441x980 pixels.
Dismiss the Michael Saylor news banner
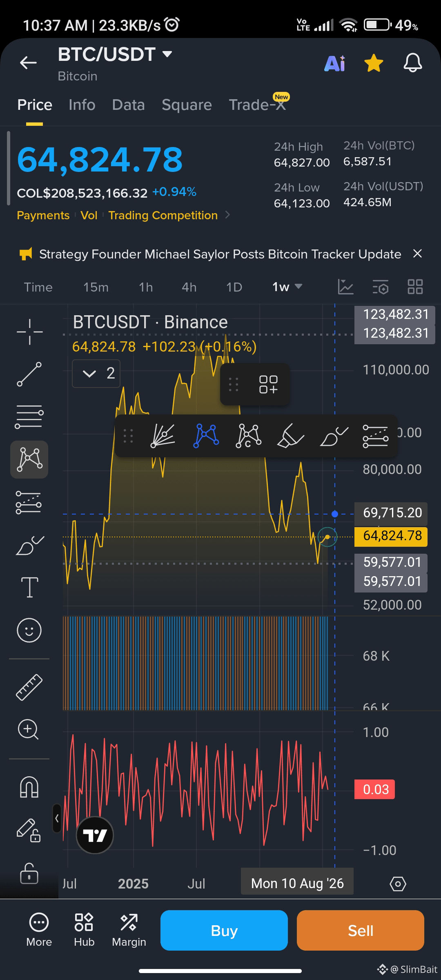point(417,254)
